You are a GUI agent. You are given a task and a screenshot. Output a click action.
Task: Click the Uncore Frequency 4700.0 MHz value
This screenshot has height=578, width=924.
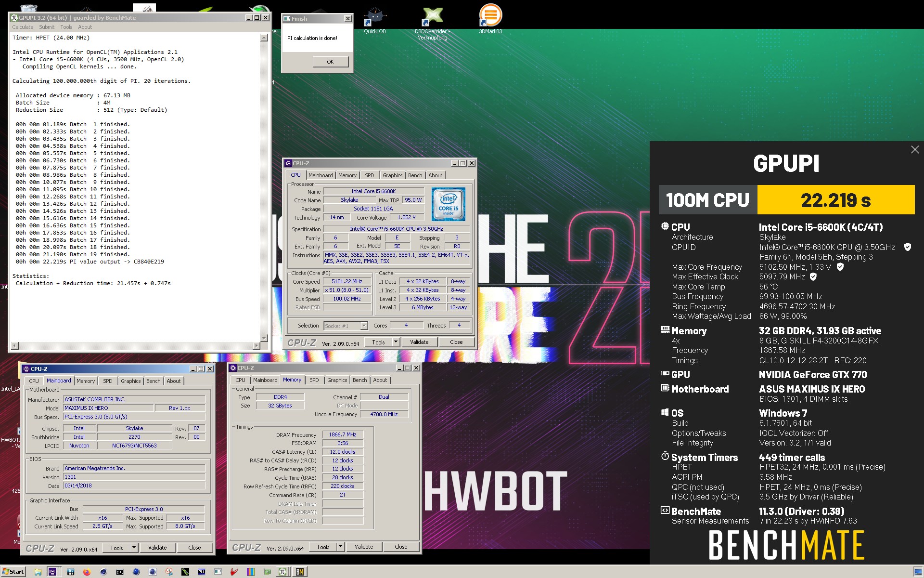click(x=384, y=414)
